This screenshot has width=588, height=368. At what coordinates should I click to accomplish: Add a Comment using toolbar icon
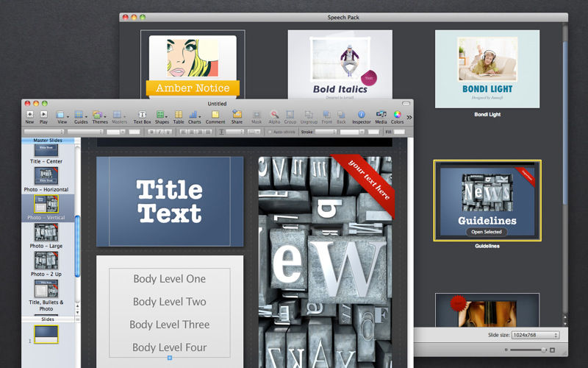point(215,115)
